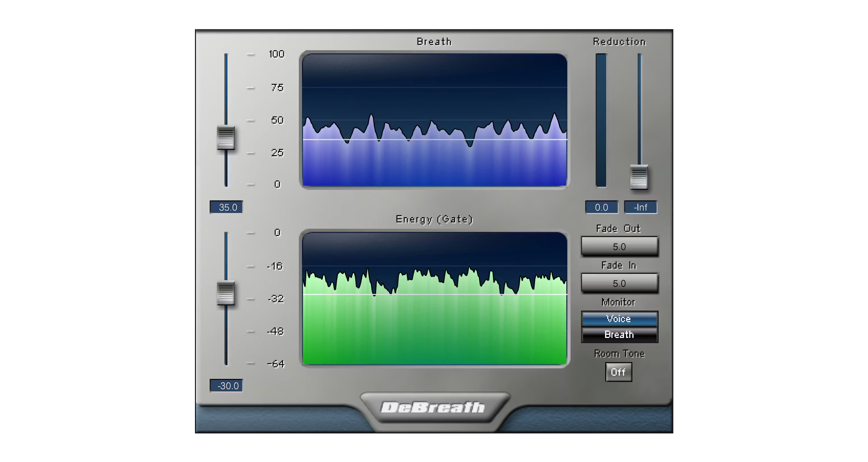Screen dimensions: 868x462
Task: Click the Breath threshold value 35.0
Action: 226,207
